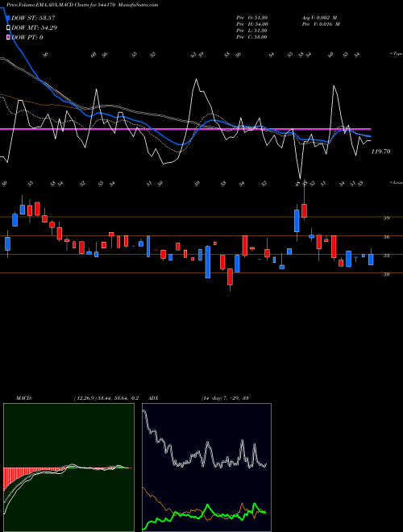The image size is (403, 532).
Task: Select the Pre L: 51.30 value
Action: tap(252, 31)
